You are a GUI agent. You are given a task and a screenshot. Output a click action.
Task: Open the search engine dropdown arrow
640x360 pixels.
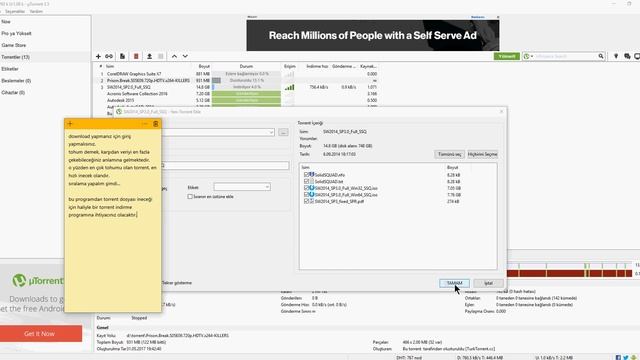[x=532, y=56]
